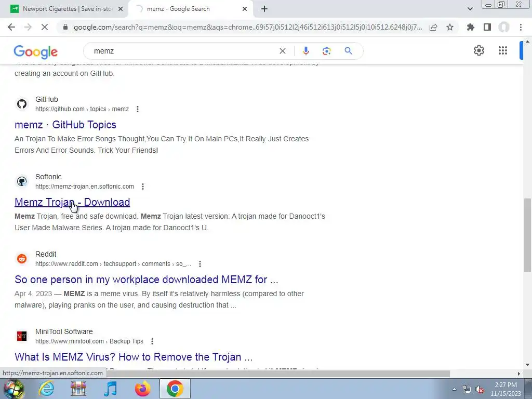Open Chrome side panel

(487, 27)
